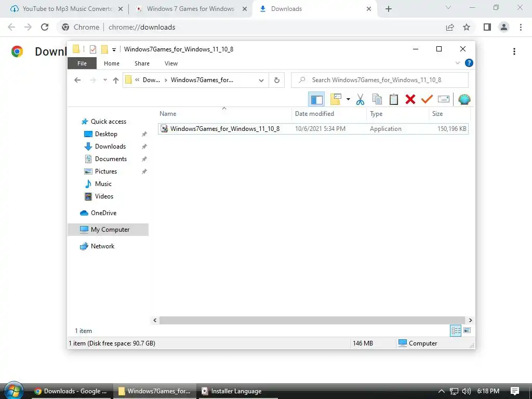Select Pictures in navigation pane

106,171
